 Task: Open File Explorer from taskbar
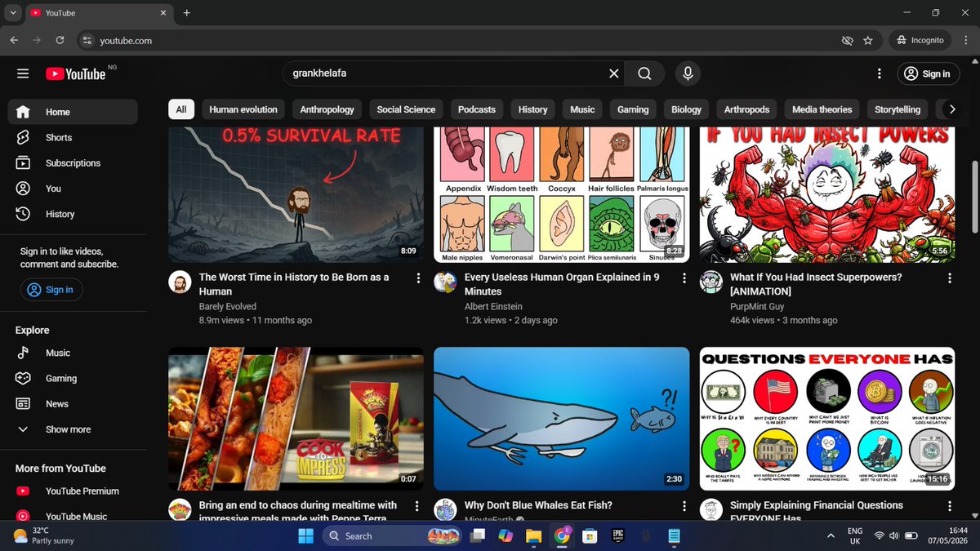(x=532, y=535)
